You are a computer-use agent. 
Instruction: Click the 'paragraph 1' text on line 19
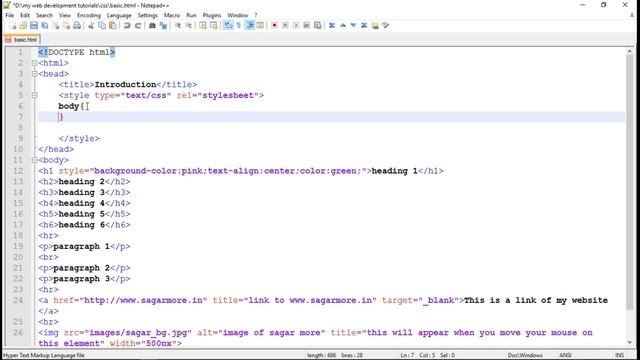click(81, 247)
